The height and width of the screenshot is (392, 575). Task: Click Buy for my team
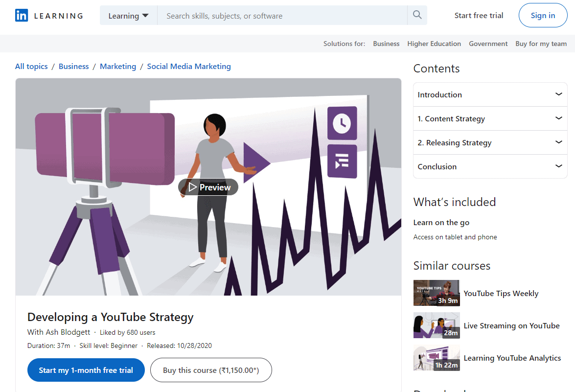(541, 43)
